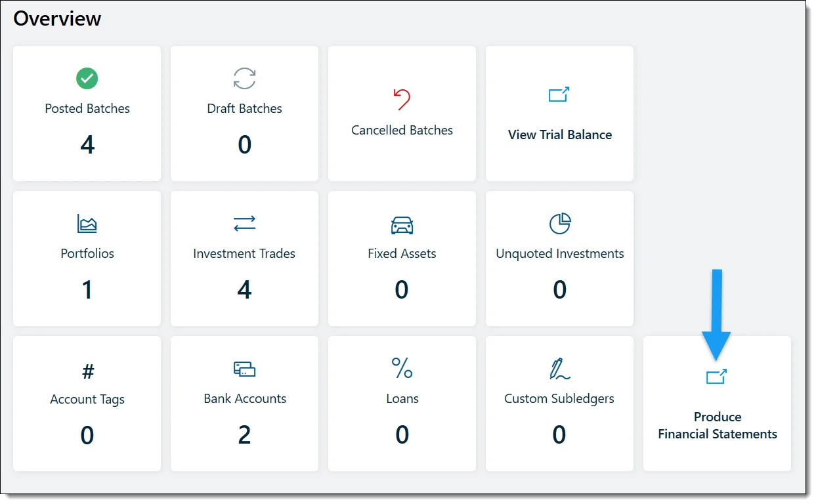816x504 pixels.
Task: Click the Draft Batches count 0
Action: 244,144
